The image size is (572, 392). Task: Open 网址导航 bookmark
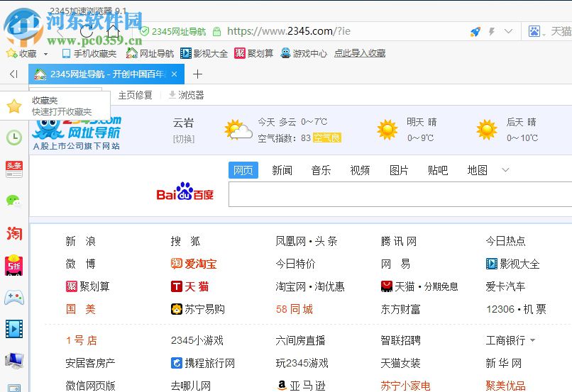[x=150, y=54]
